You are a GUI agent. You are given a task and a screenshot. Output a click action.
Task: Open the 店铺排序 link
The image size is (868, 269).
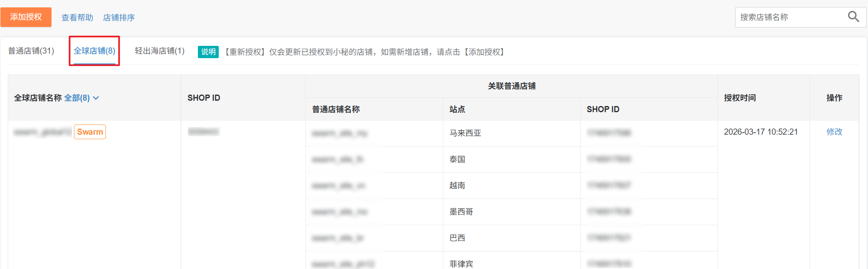[x=119, y=18]
